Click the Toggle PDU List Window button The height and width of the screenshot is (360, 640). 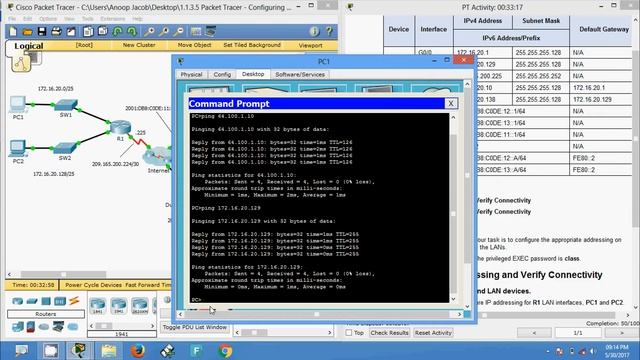tap(195, 327)
